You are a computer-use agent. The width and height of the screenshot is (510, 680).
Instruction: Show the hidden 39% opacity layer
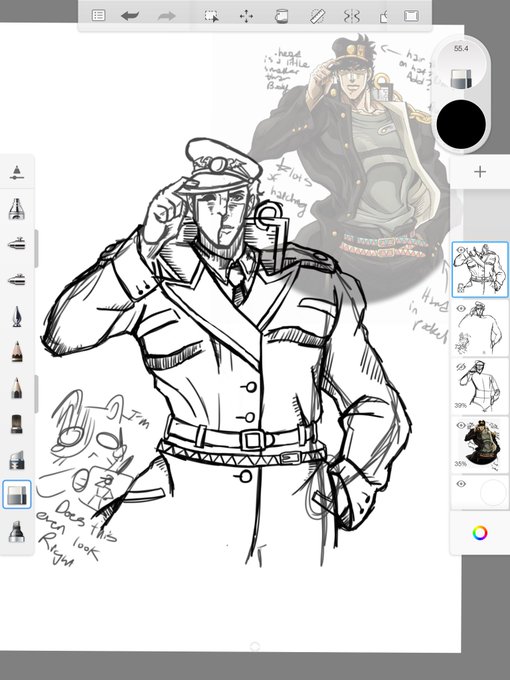click(x=461, y=367)
